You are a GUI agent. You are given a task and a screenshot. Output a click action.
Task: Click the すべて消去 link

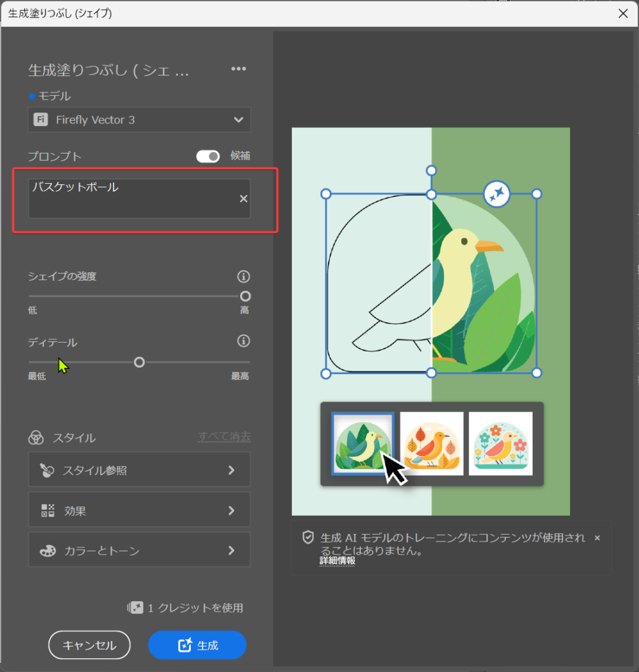(224, 436)
